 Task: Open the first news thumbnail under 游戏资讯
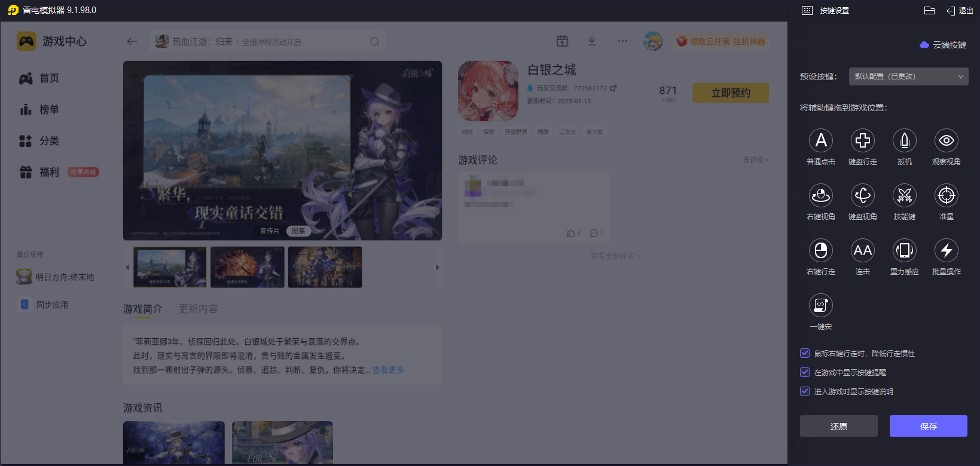point(174,443)
